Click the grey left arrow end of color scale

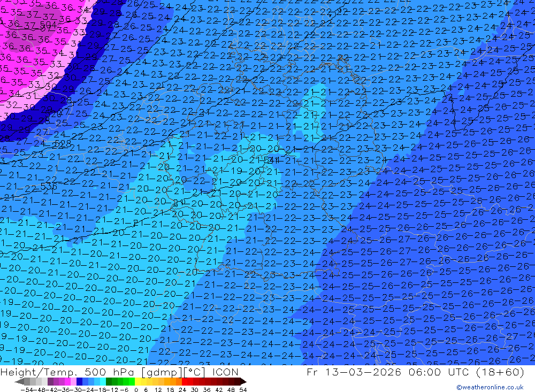coord(20,381)
